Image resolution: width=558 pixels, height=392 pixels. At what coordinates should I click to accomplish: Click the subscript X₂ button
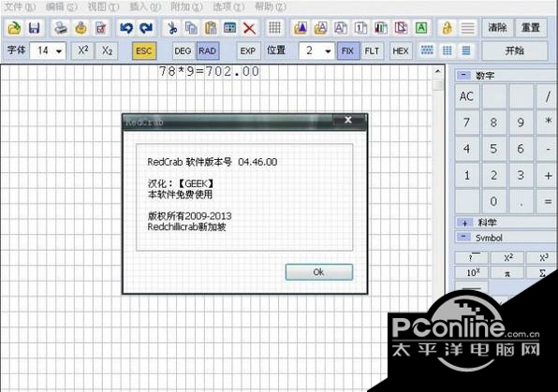pos(107,51)
